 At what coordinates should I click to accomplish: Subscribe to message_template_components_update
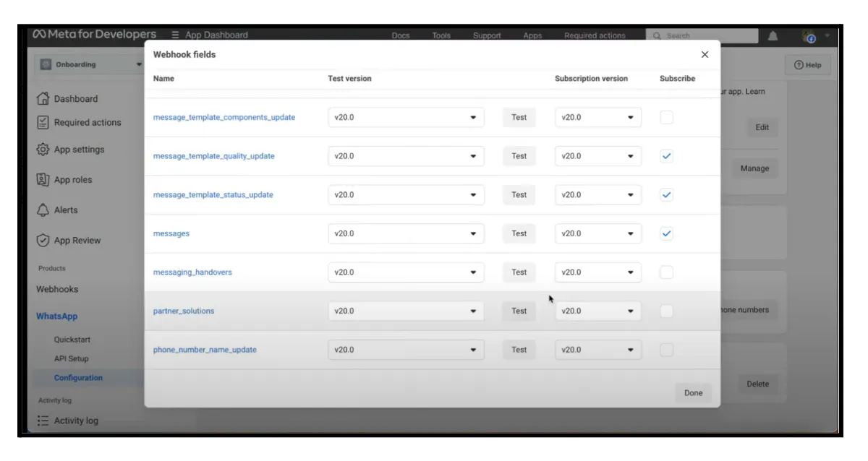coord(666,117)
